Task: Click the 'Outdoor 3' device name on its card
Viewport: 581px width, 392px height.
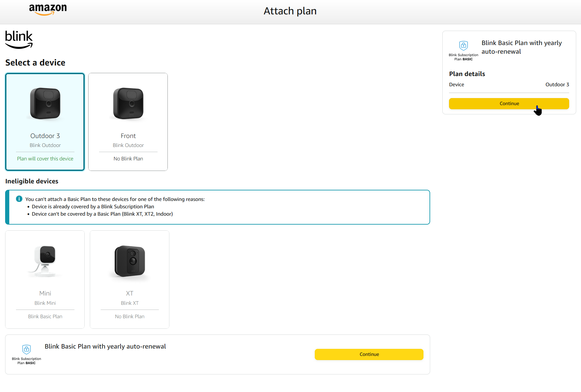Action: click(x=45, y=136)
